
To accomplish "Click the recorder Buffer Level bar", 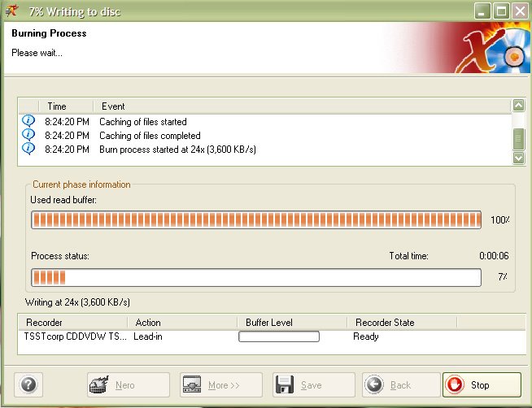I will (x=279, y=336).
